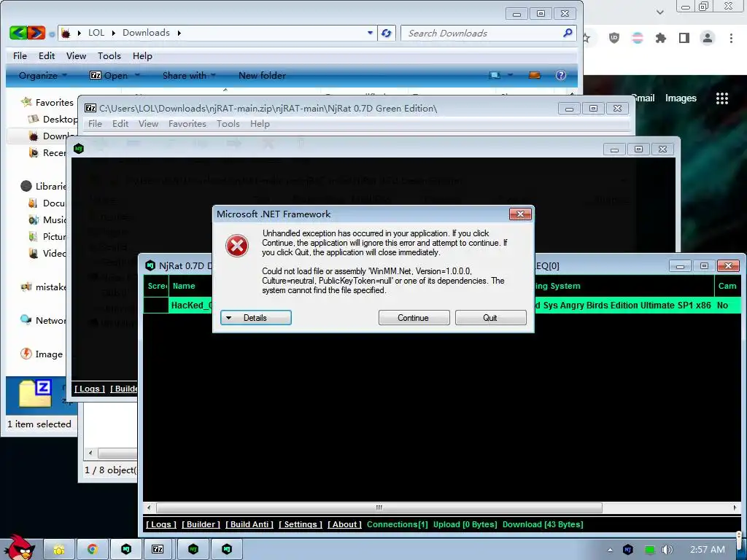Open the Google apps grid icon
Screen dimensions: 747x560
click(722, 98)
